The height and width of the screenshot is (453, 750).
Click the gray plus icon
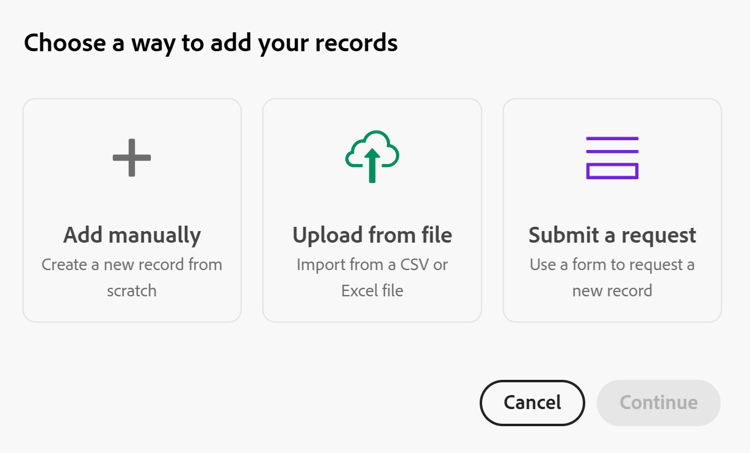(x=132, y=158)
